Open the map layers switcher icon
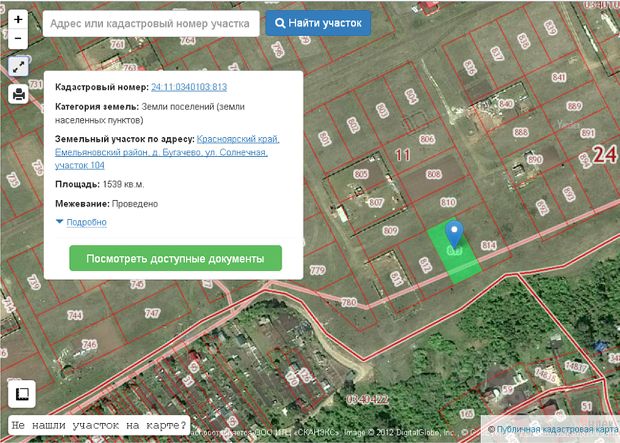 [20, 393]
